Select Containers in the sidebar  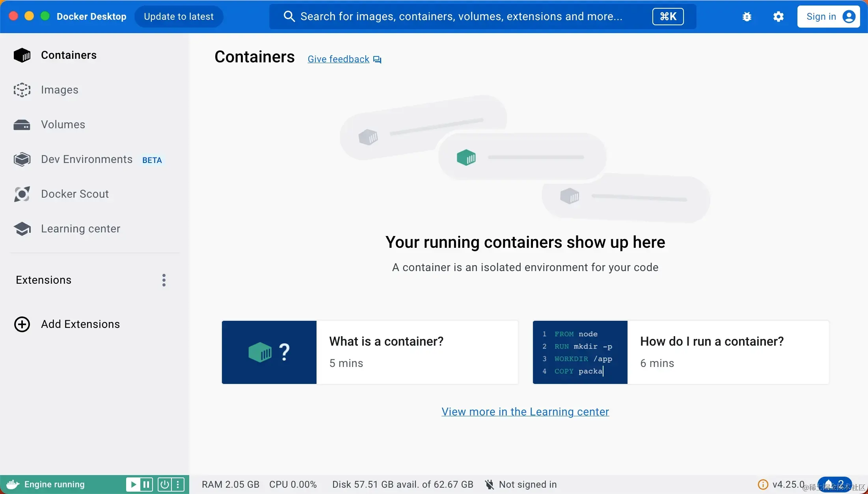tap(68, 55)
